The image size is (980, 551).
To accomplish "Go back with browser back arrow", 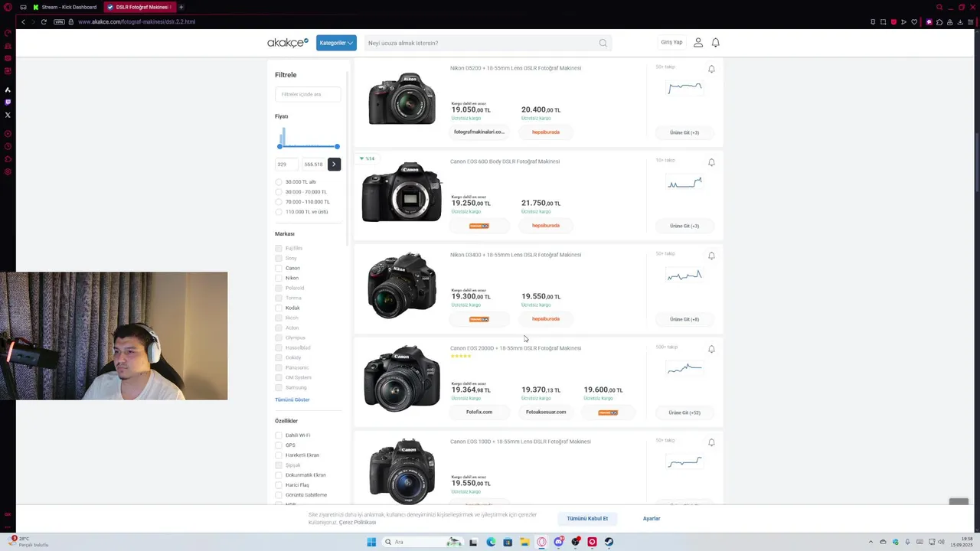I will (23, 21).
